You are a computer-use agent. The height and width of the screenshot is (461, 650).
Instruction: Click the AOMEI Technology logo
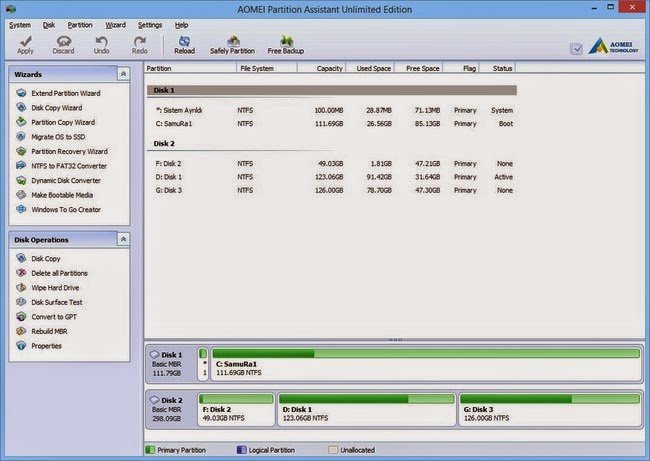pos(614,46)
